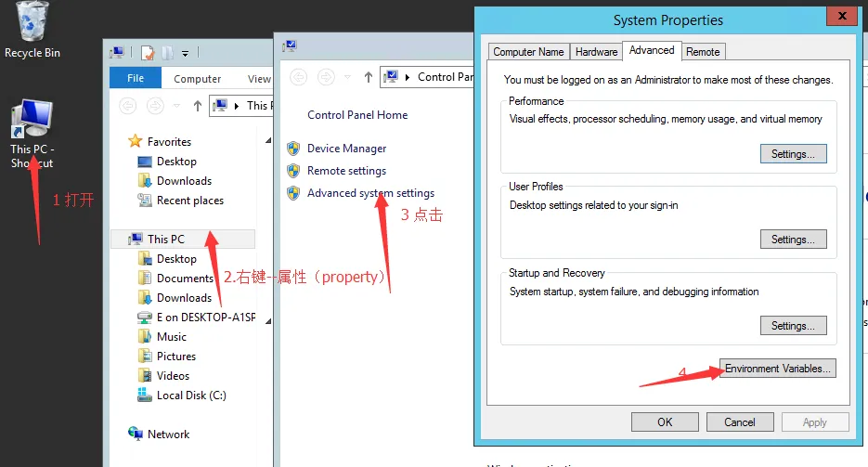Switch to the Computer Name tab
This screenshot has height=467, width=868.
click(528, 52)
